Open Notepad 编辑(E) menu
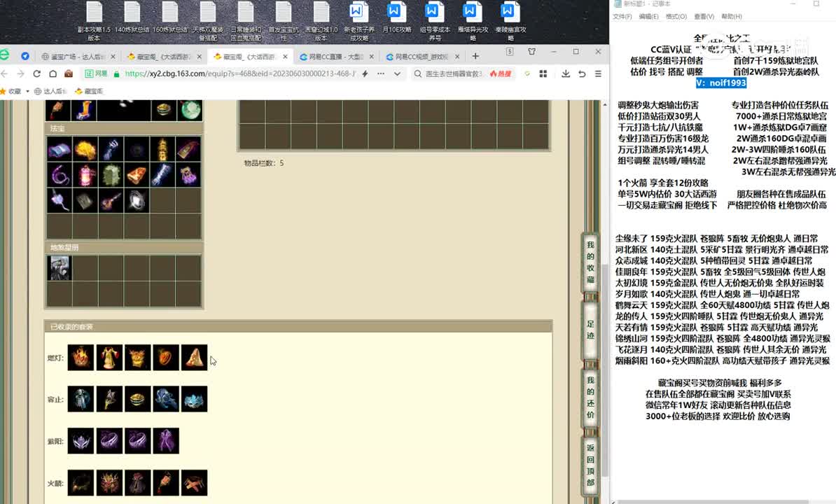Viewport: 836px width, 504px height. [648, 17]
